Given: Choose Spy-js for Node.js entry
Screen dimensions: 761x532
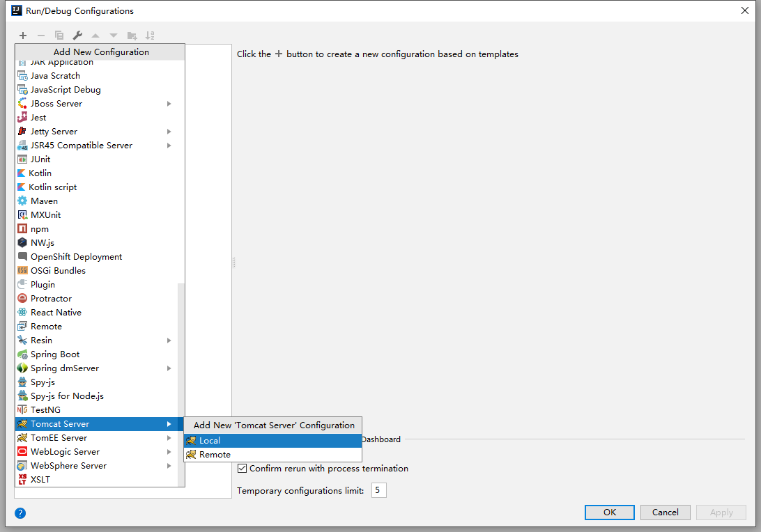Looking at the screenshot, I should [97, 396].
